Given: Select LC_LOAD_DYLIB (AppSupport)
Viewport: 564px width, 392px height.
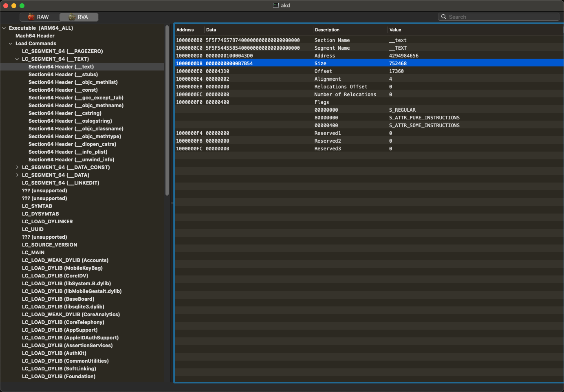Looking at the screenshot, I should pyautogui.click(x=60, y=330).
